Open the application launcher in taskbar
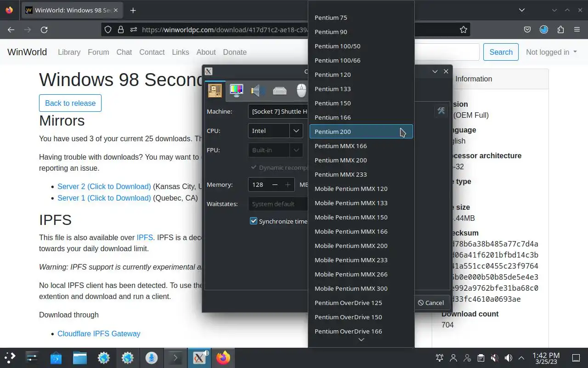This screenshot has width=588, height=368. pos(10,358)
